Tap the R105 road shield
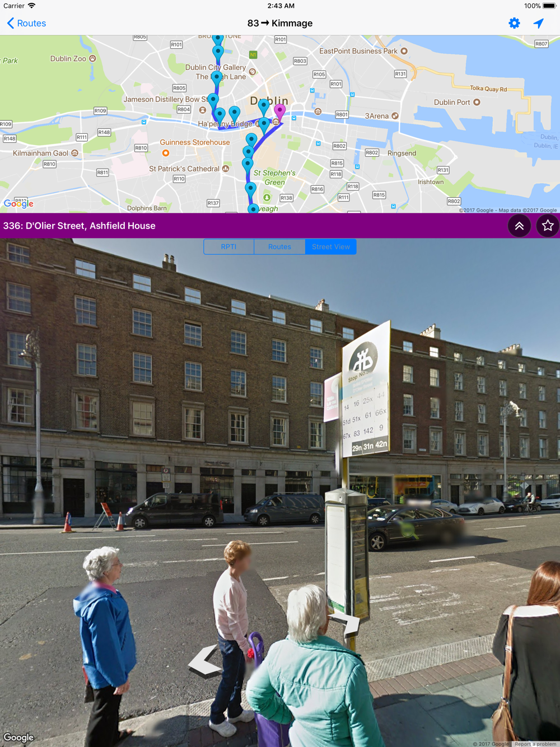 click(319, 74)
